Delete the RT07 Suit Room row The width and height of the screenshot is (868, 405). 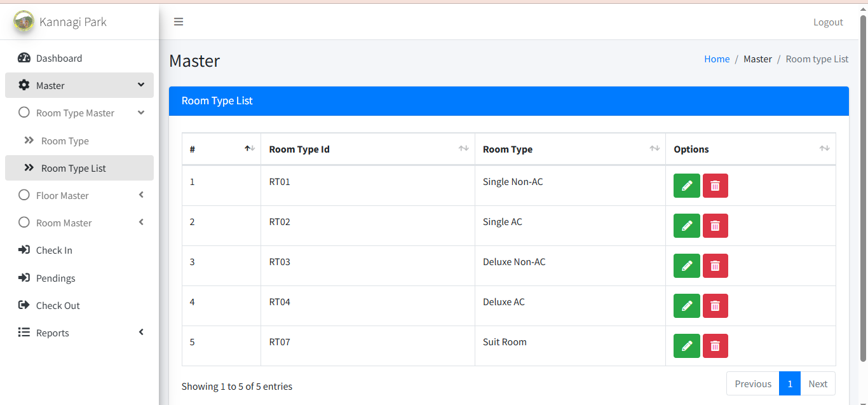tap(715, 346)
